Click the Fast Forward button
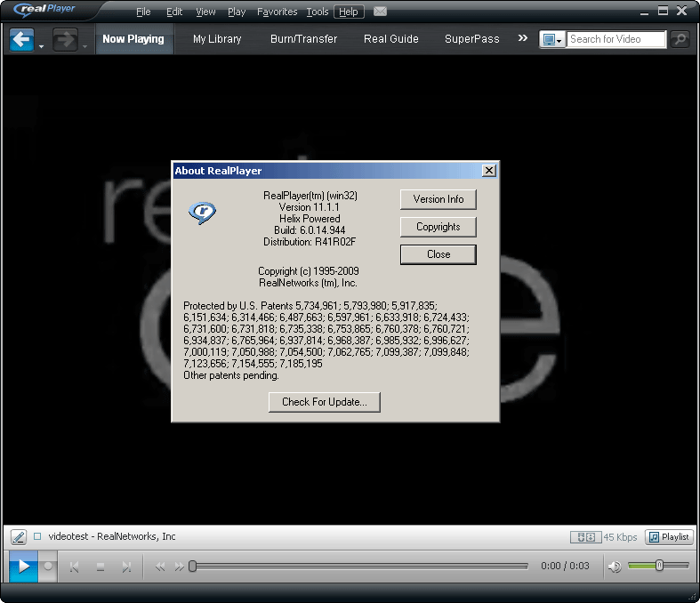The height and width of the screenshot is (603, 700). (x=180, y=567)
